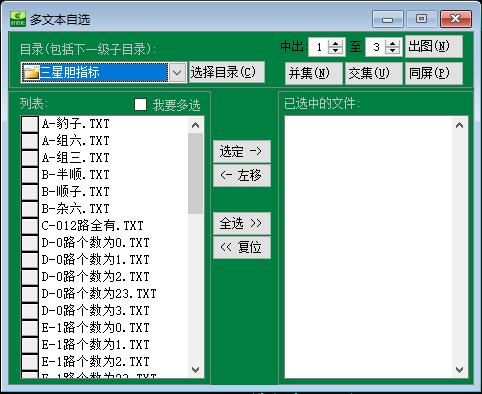Select file B-杂六.TXT in list
Screen dimensions: 482x394
(76, 209)
